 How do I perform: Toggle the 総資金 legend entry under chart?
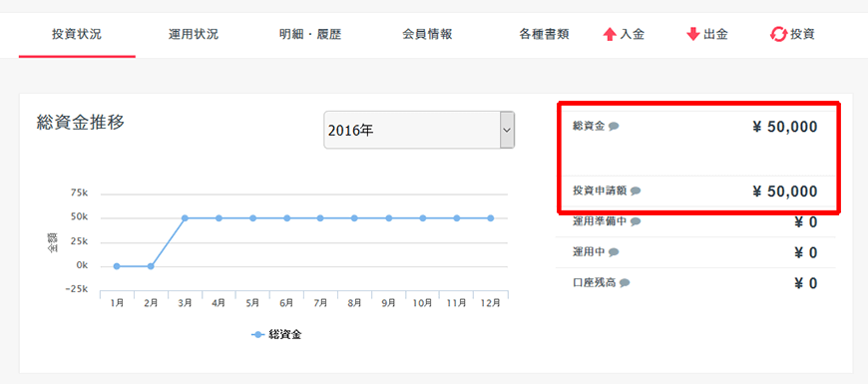(276, 335)
